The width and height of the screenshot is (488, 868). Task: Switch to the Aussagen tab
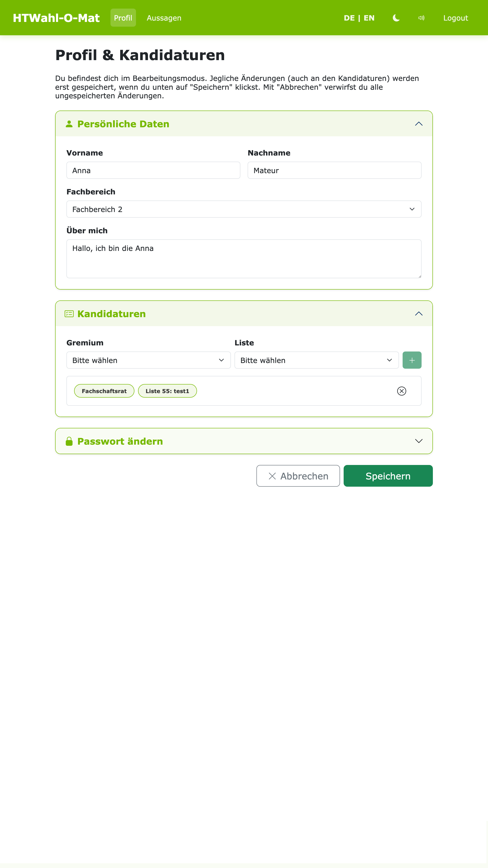(164, 18)
